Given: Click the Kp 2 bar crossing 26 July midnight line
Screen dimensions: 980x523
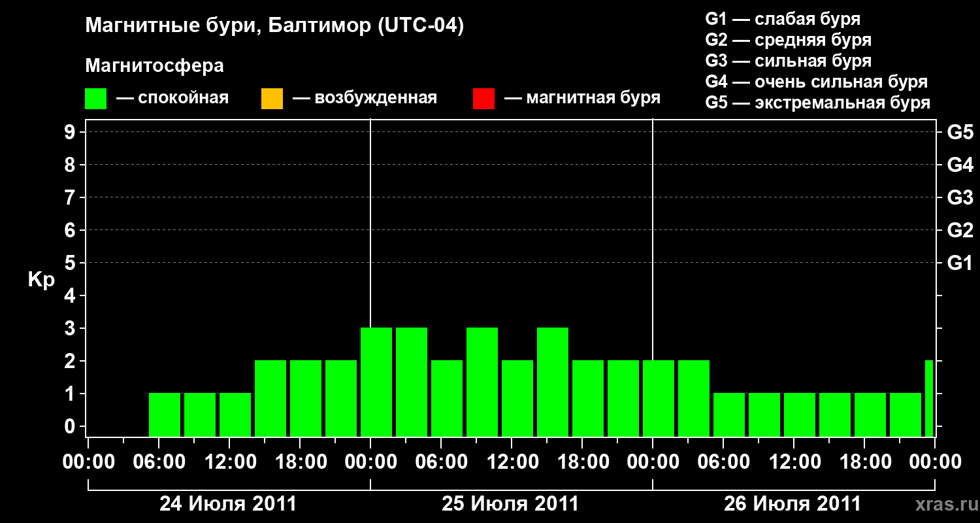Looking at the screenshot, I should click(659, 398).
